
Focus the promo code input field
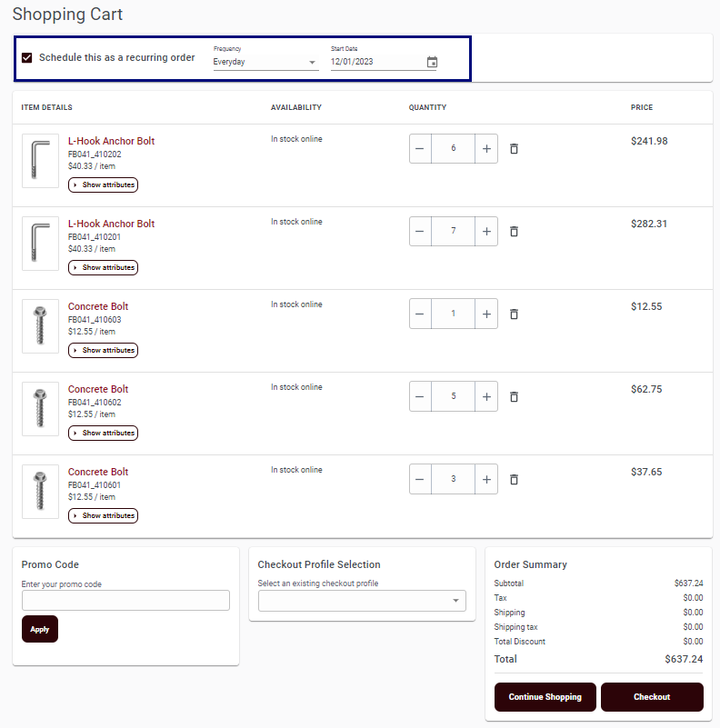coord(125,601)
